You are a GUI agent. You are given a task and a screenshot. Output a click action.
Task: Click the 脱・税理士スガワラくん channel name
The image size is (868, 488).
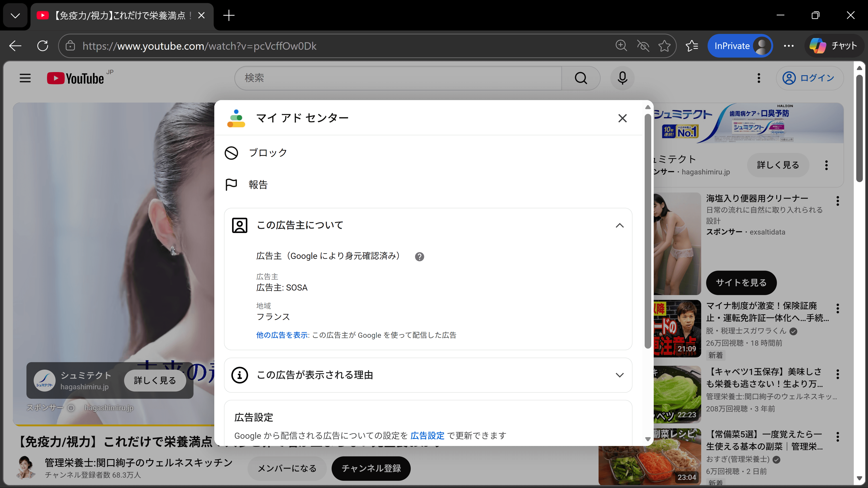(746, 331)
